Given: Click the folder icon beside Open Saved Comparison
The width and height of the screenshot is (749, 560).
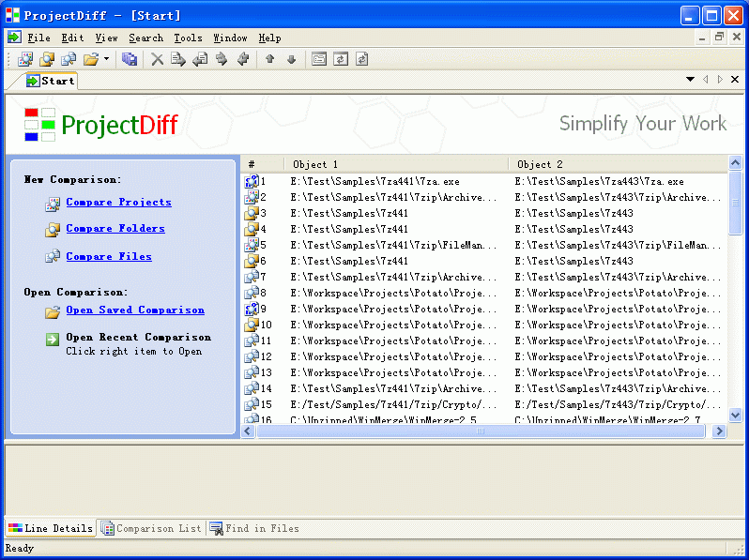Looking at the screenshot, I should point(53,312).
